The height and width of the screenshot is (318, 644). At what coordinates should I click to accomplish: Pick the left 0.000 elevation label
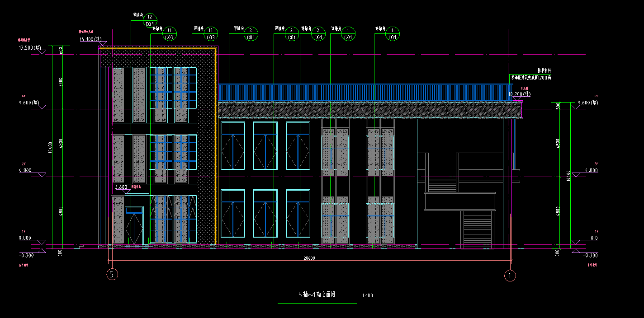coord(24,238)
